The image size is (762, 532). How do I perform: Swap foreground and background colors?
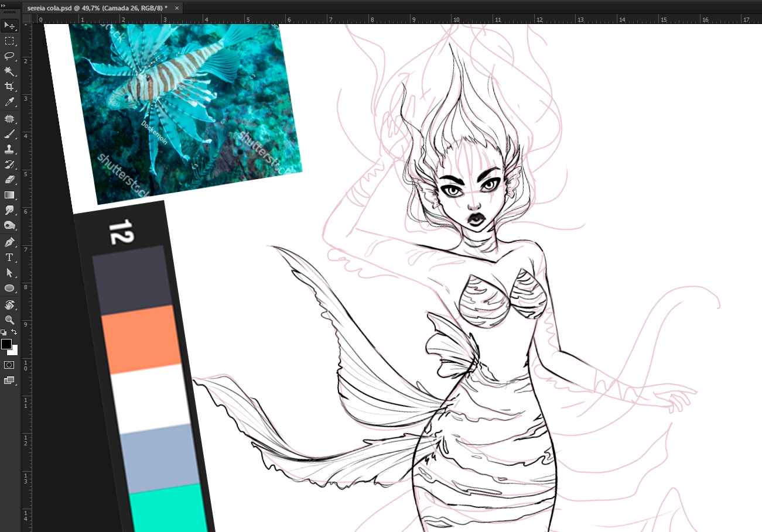pyautogui.click(x=15, y=332)
